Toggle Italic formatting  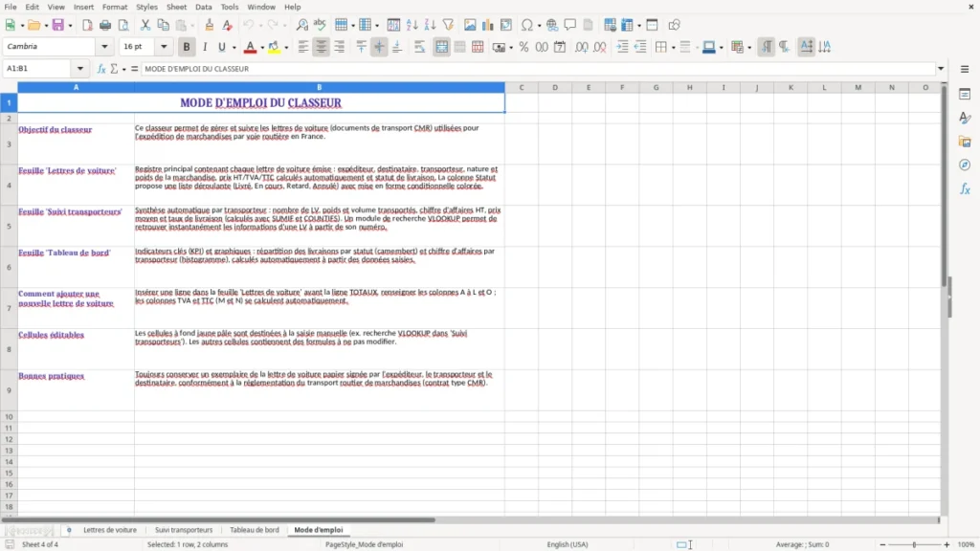(x=205, y=47)
